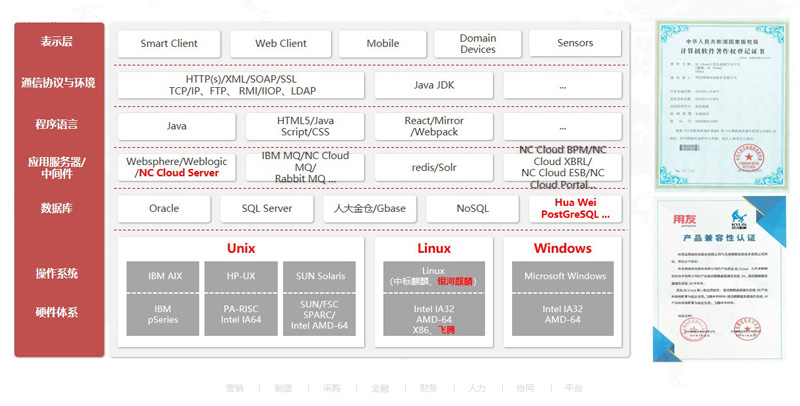This screenshot has height=406, width=800.
Task: Open the 平台 tab
Action: [573, 387]
